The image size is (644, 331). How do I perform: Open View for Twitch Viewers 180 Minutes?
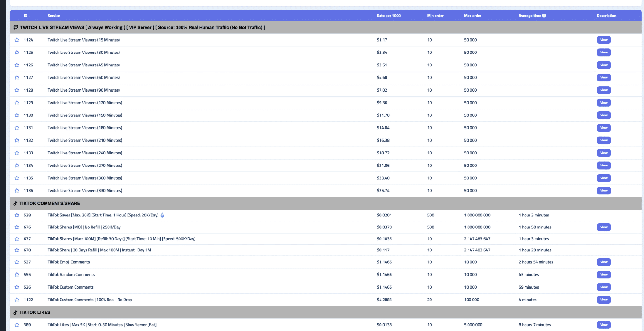[603, 128]
